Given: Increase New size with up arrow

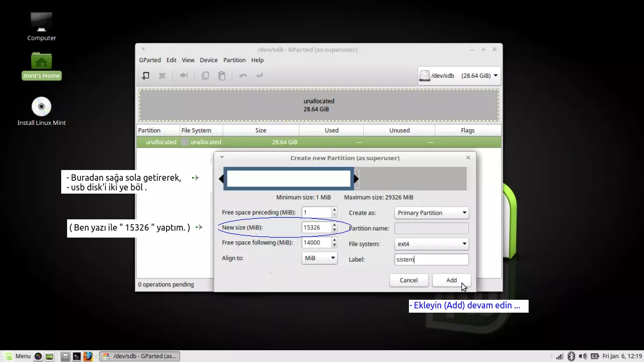Looking at the screenshot, I should (x=334, y=225).
